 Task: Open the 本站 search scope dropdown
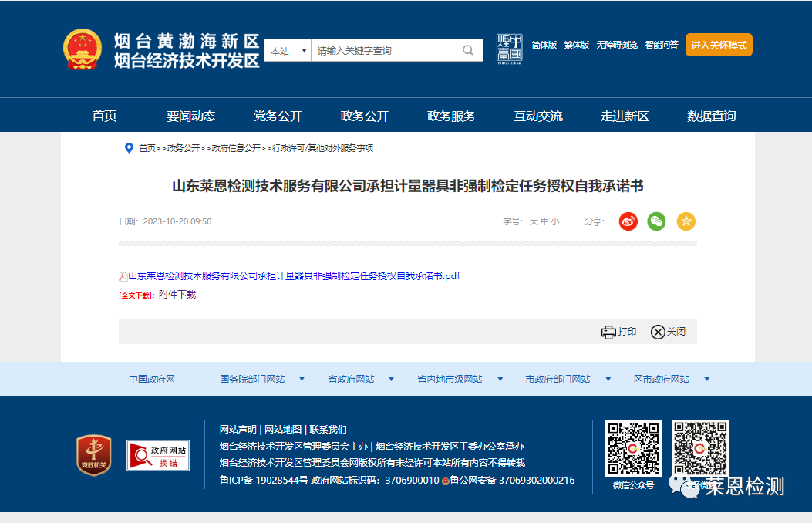(x=287, y=51)
